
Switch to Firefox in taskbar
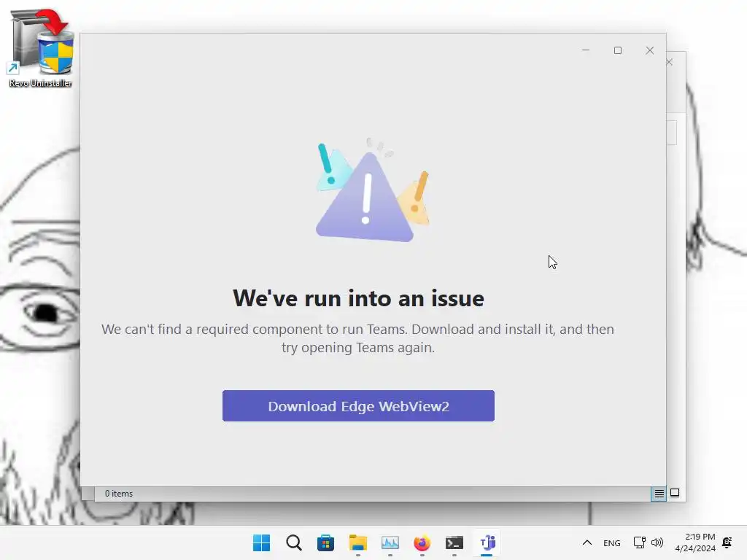click(422, 542)
